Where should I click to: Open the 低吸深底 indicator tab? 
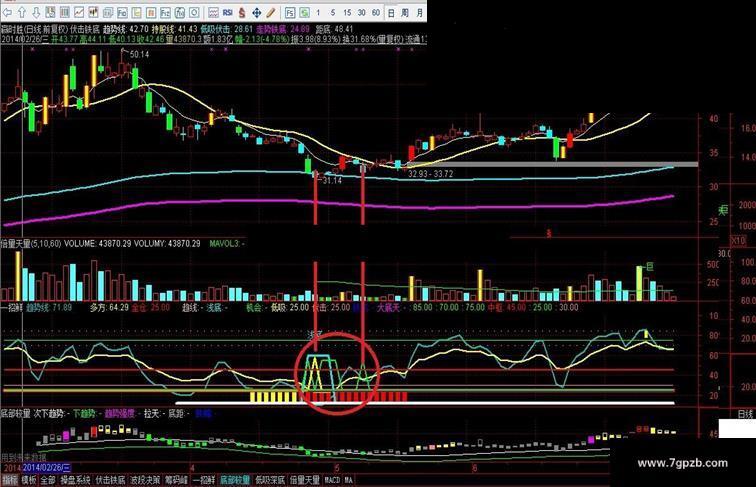tap(270, 480)
